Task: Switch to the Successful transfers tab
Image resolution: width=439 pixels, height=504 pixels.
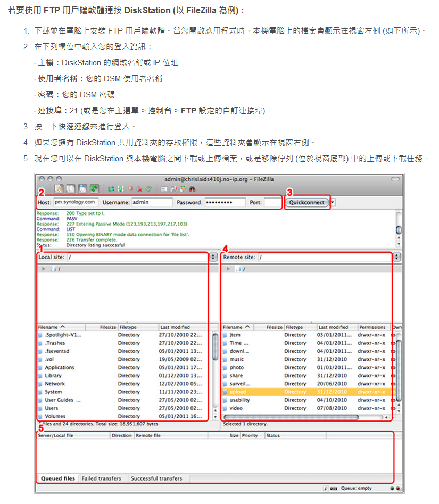Action: click(156, 478)
